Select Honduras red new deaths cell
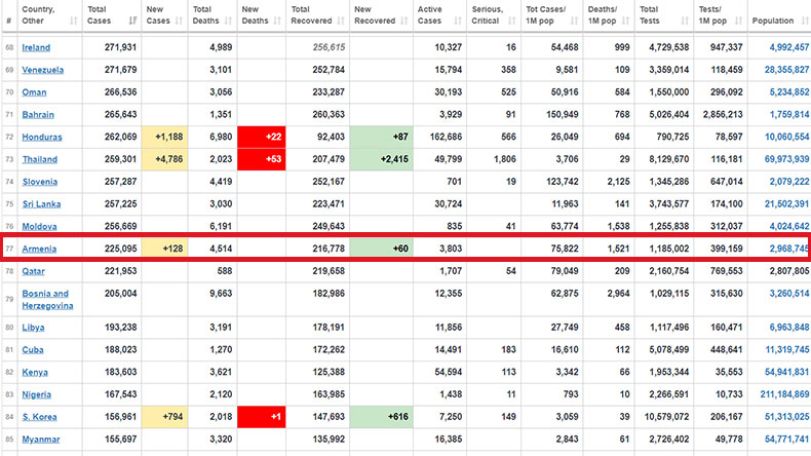Image resolution: width=811 pixels, height=456 pixels. (261, 137)
